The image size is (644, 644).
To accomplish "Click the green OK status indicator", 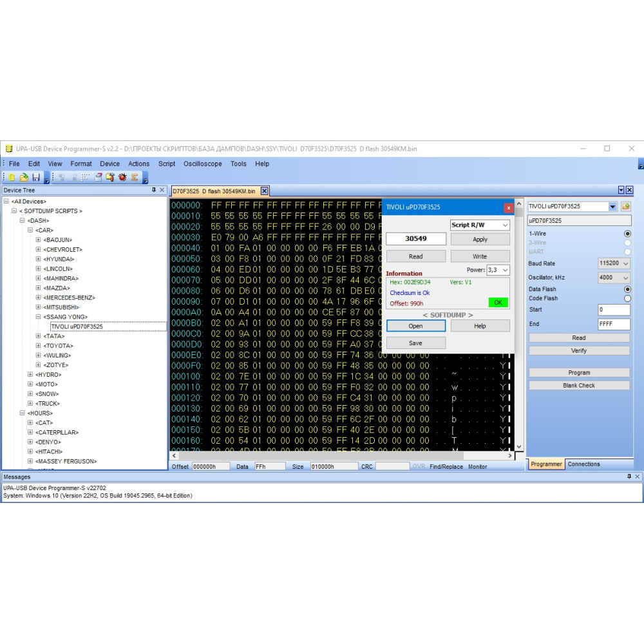I will 498,303.
